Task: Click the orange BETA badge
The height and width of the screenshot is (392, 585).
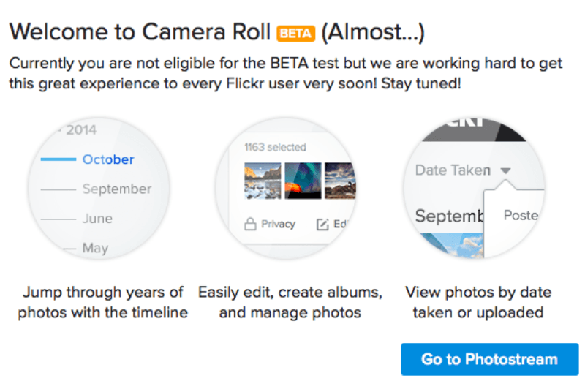Action: point(295,33)
